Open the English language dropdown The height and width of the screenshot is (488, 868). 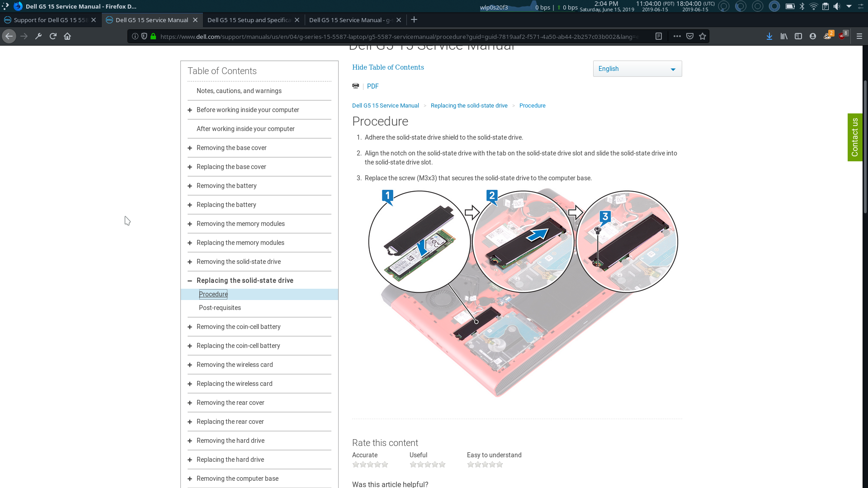(637, 69)
